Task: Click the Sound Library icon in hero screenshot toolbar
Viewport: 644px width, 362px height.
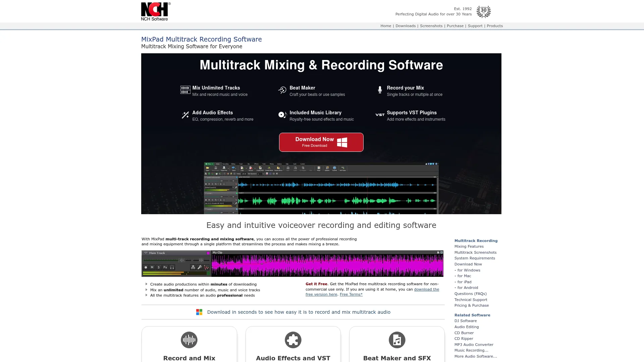Action: tap(278, 168)
